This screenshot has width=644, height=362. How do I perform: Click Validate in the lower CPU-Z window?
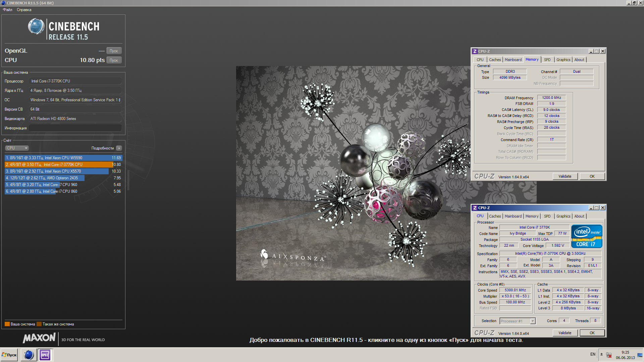tap(565, 333)
